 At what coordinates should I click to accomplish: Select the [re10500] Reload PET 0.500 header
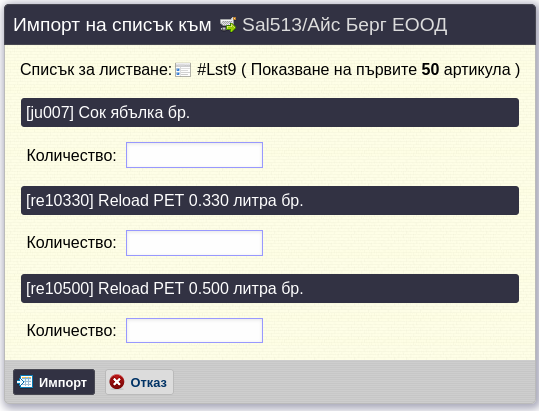[270, 288]
